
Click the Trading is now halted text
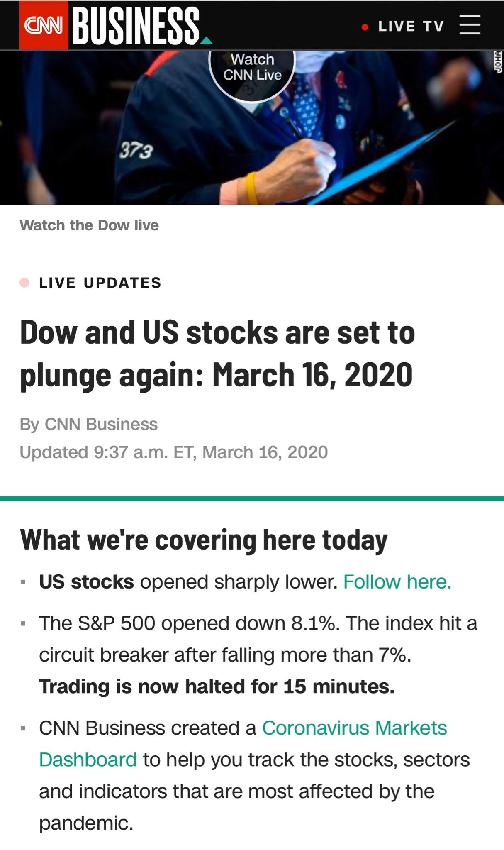pyautogui.click(x=217, y=686)
